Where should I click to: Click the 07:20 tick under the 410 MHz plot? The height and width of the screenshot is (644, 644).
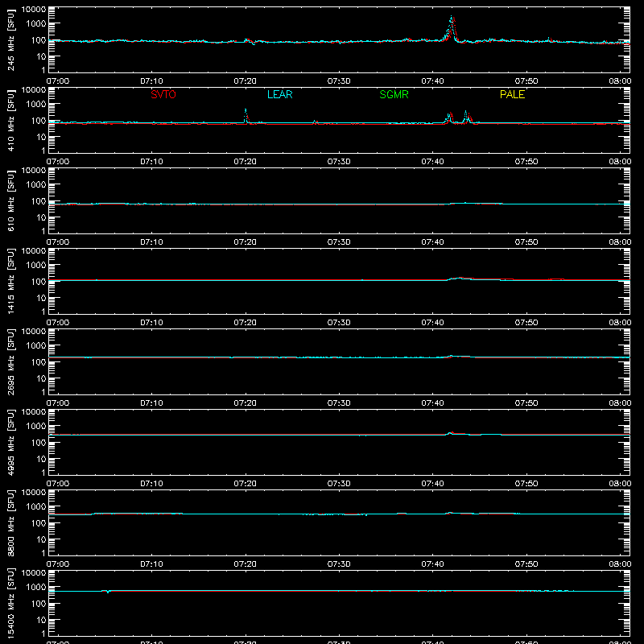coord(246,162)
